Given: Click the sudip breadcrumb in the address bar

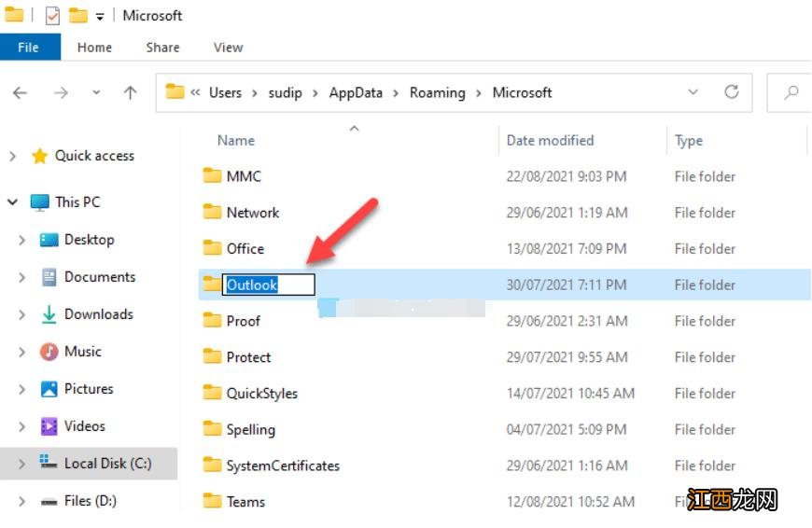Looking at the screenshot, I should [285, 93].
